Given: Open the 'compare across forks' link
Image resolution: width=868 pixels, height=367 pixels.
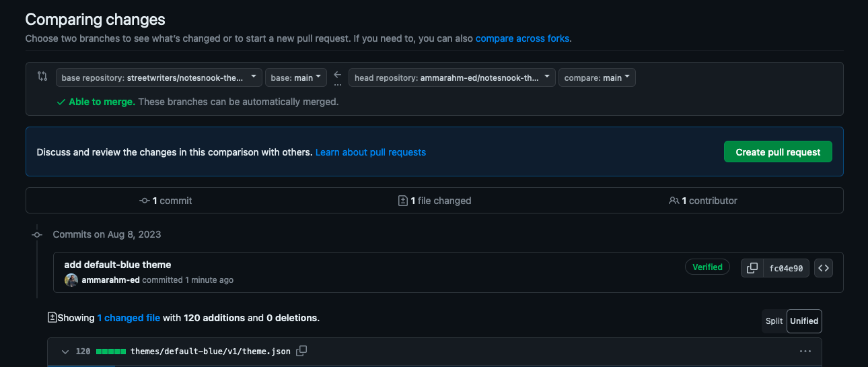Looking at the screenshot, I should (x=522, y=38).
